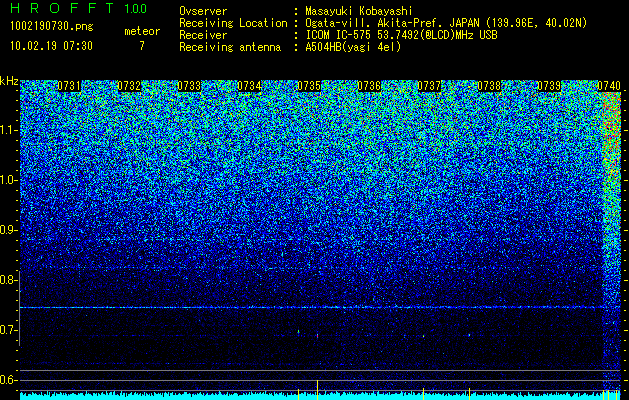The width and height of the screenshot is (629, 400).
Task: Select observer name Masayuki Kobayashi
Action: tap(359, 11)
